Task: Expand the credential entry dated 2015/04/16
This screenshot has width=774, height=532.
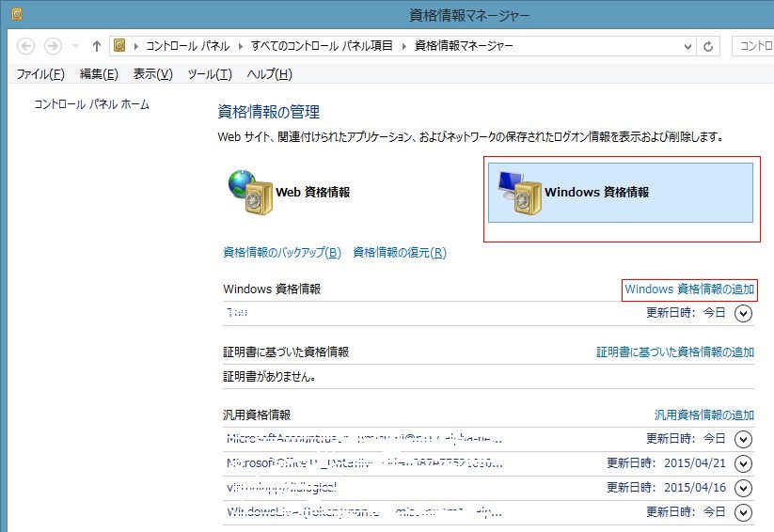Action: (744, 488)
